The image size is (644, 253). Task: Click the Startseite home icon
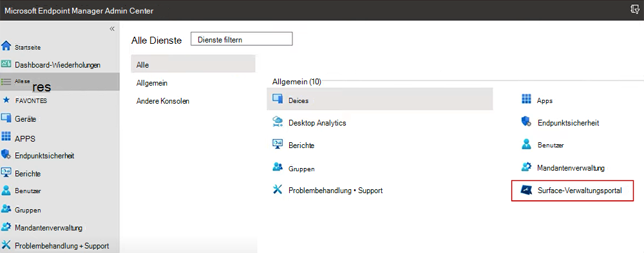coord(6,46)
